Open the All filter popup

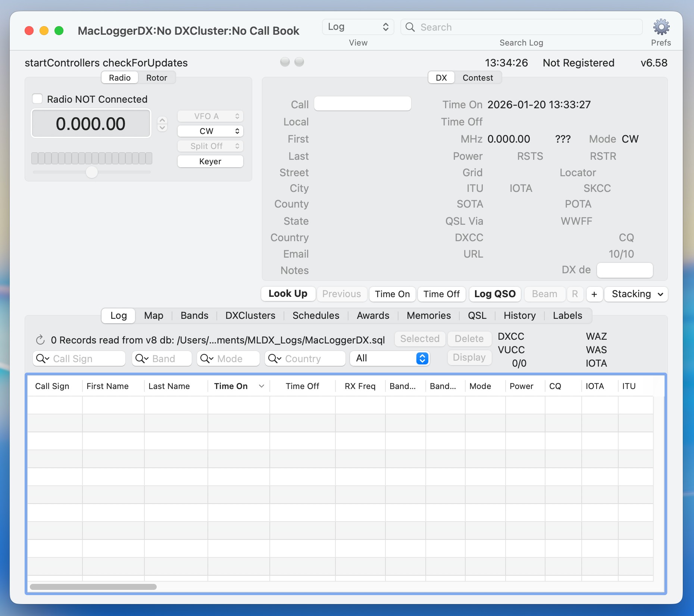(x=390, y=358)
